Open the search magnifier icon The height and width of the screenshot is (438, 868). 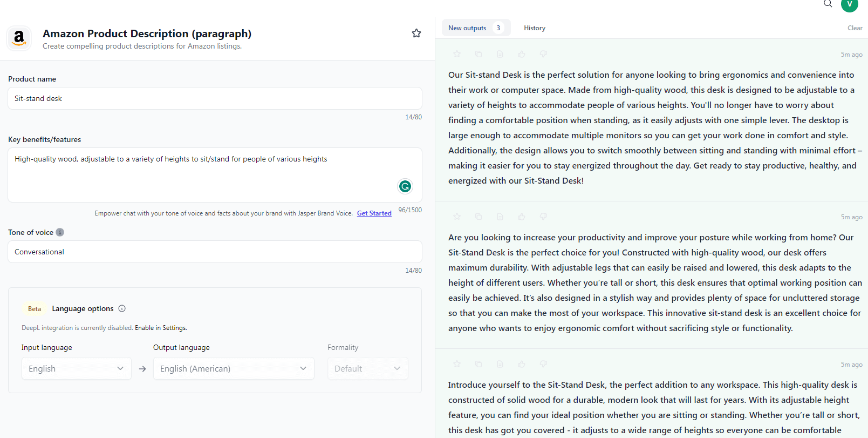coord(828,4)
